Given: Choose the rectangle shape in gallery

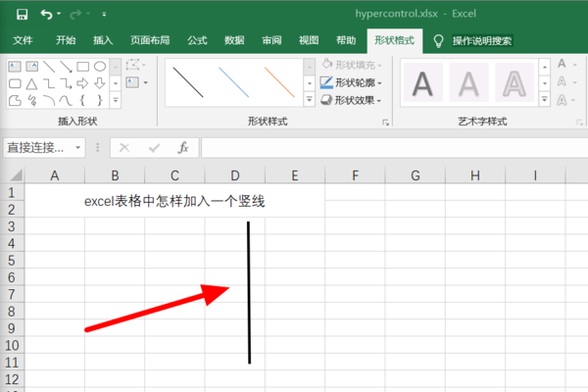Looking at the screenshot, I should pyautogui.click(x=83, y=67).
